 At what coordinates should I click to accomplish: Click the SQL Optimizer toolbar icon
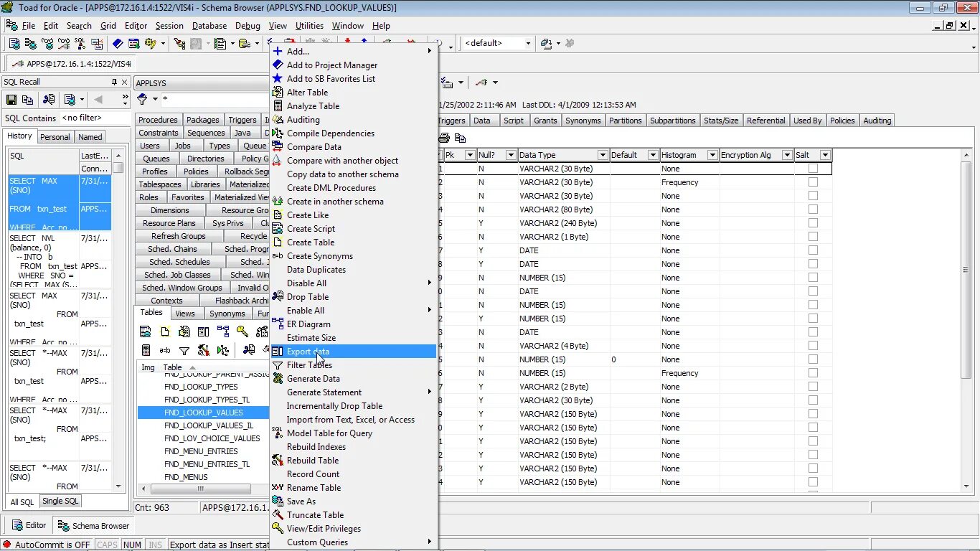click(80, 44)
